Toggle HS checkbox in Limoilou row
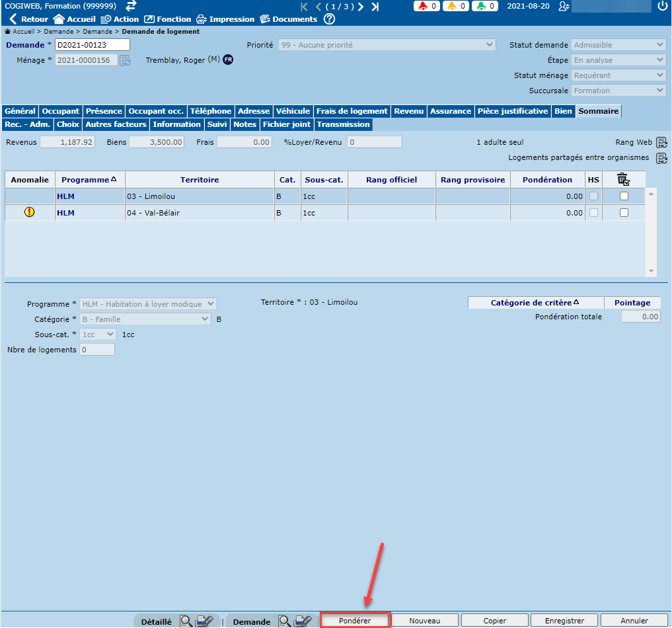Viewport: 672px width, 628px height. 593,196
